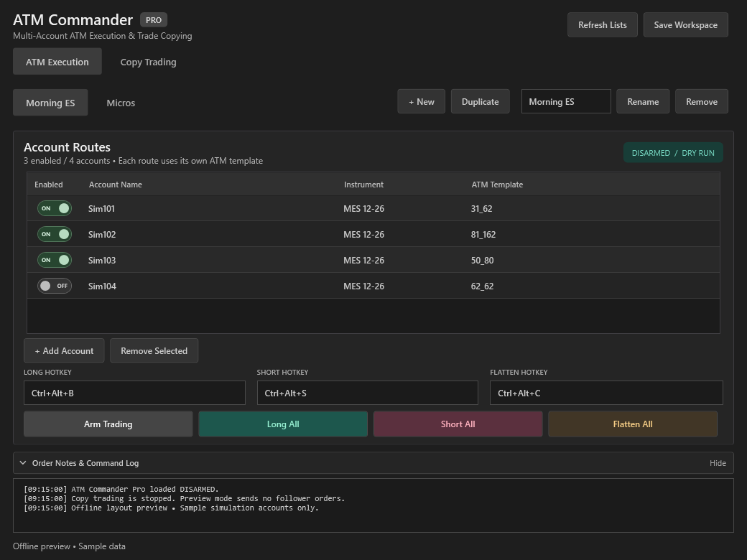Click the Arm Trading button
The height and width of the screenshot is (560, 747).
pyautogui.click(x=108, y=424)
